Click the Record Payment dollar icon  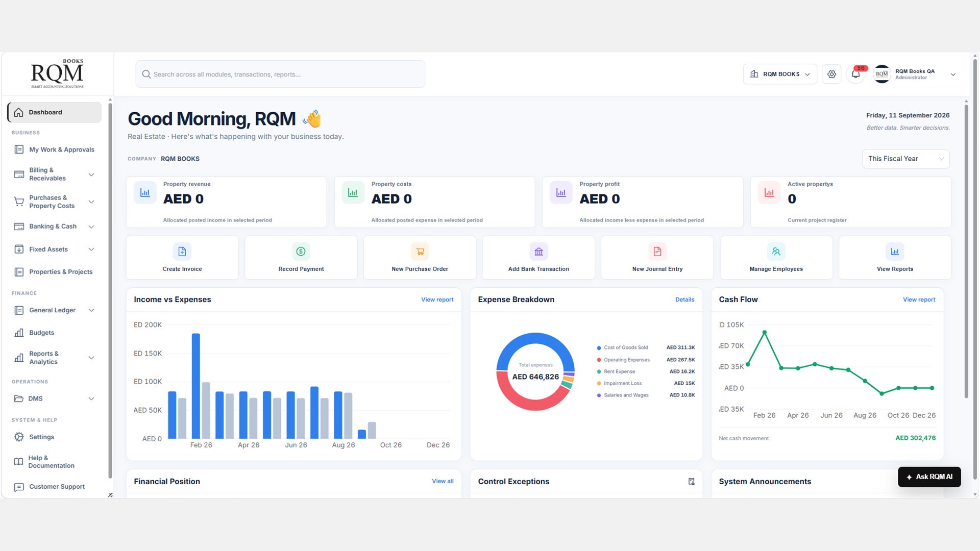tap(301, 252)
